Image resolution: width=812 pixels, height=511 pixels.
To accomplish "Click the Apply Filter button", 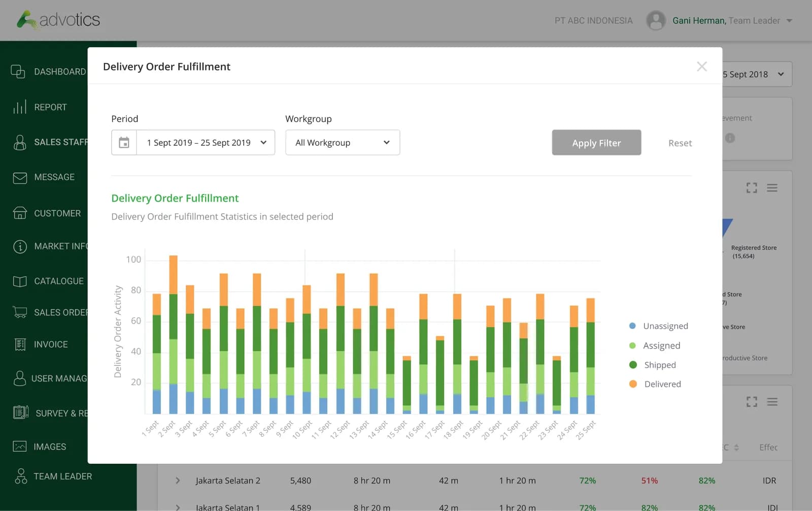I will pyautogui.click(x=596, y=143).
